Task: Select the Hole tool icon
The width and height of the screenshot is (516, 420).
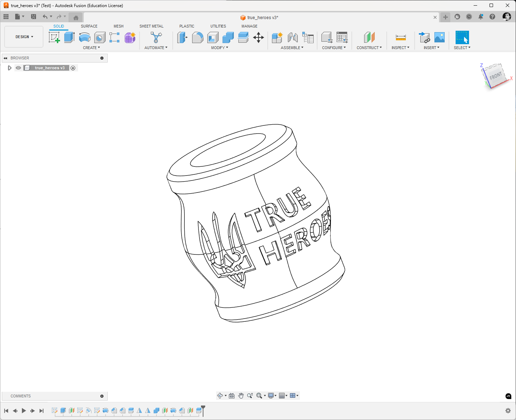Action: coord(100,37)
